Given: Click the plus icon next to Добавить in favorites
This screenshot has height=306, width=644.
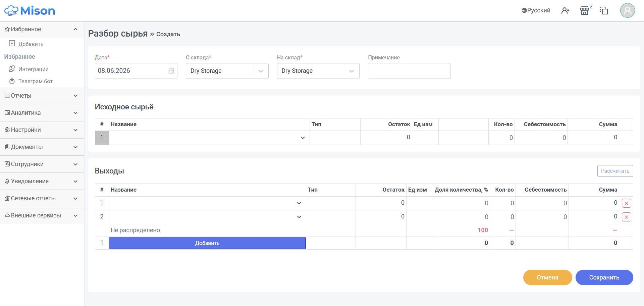Looking at the screenshot, I should (12, 44).
